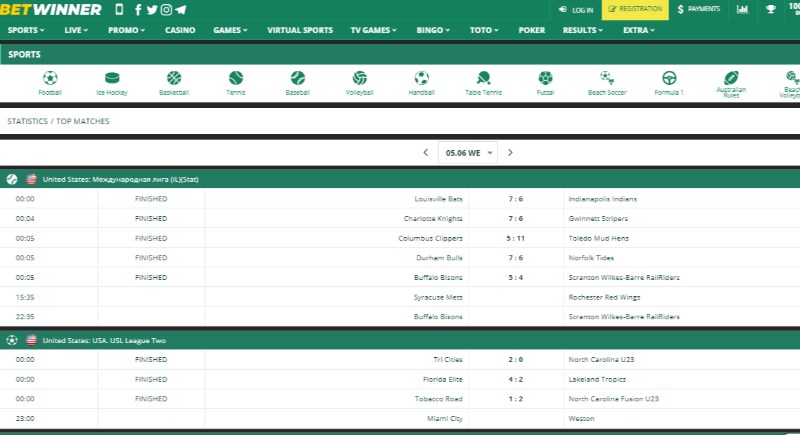This screenshot has width=800, height=435.
Task: Click the statistics bar-chart icon
Action: click(x=742, y=9)
